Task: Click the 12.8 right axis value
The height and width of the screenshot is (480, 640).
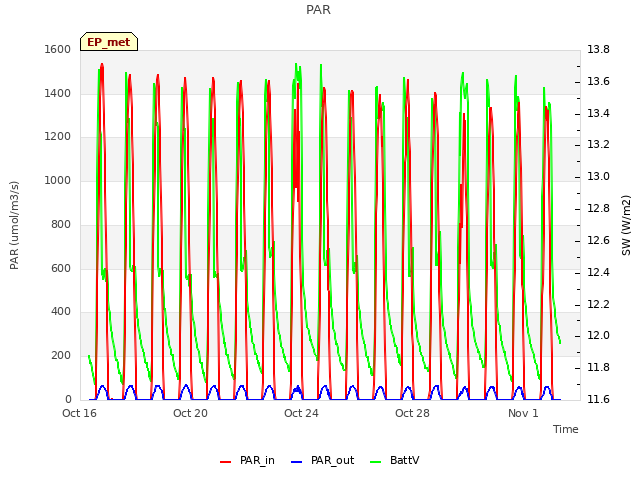Action: pyautogui.click(x=598, y=208)
